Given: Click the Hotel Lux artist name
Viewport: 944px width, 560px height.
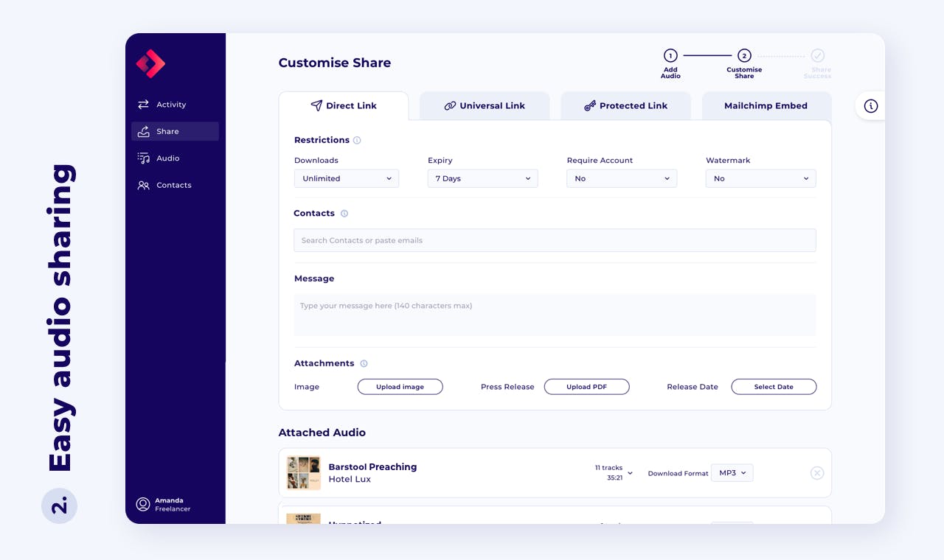Looking at the screenshot, I should click(350, 480).
